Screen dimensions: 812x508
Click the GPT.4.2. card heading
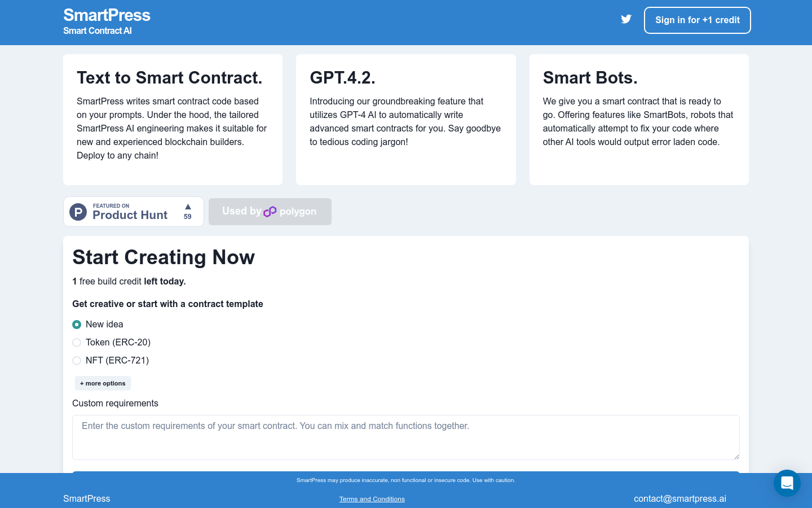[x=342, y=77]
